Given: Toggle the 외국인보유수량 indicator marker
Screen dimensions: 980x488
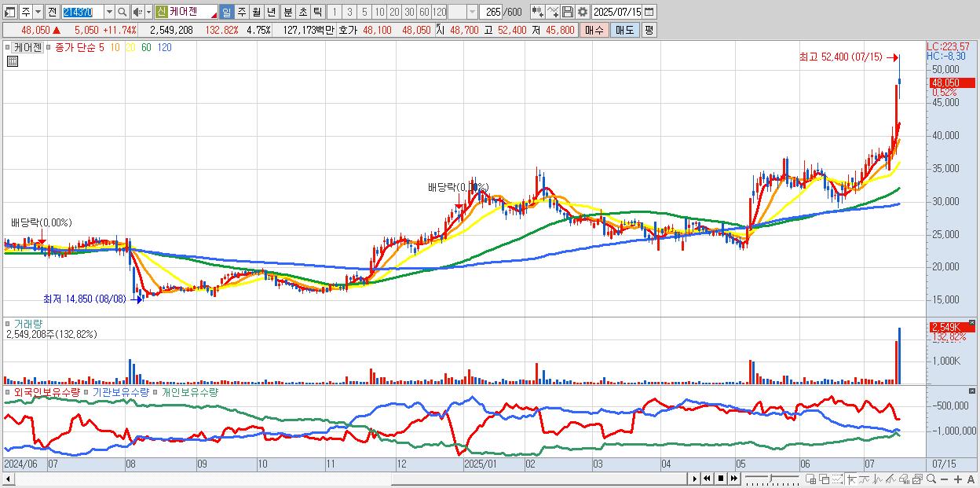Looking at the screenshot, I should click(9, 391).
